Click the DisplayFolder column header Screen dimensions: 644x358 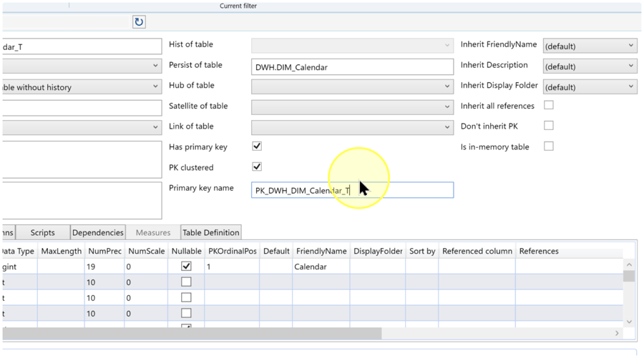tap(378, 251)
